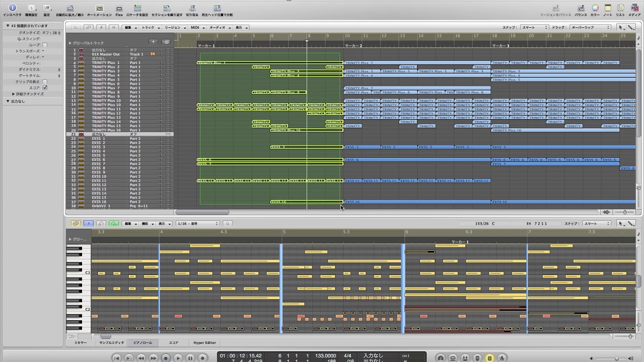Click the 再生ヘッド位置で分割 split at playhead icon
The width and height of the screenshot is (644, 362).
click(217, 8)
